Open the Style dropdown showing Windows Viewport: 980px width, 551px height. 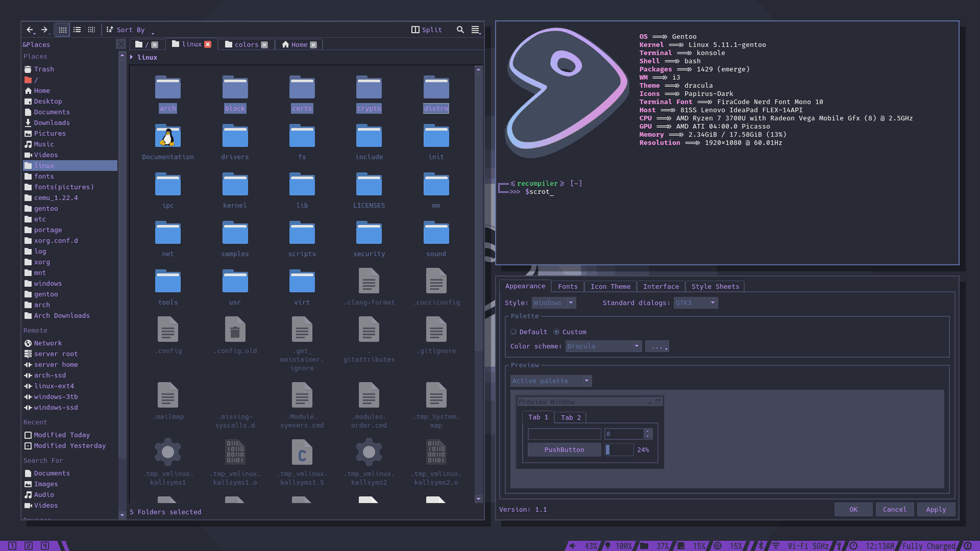pyautogui.click(x=554, y=303)
